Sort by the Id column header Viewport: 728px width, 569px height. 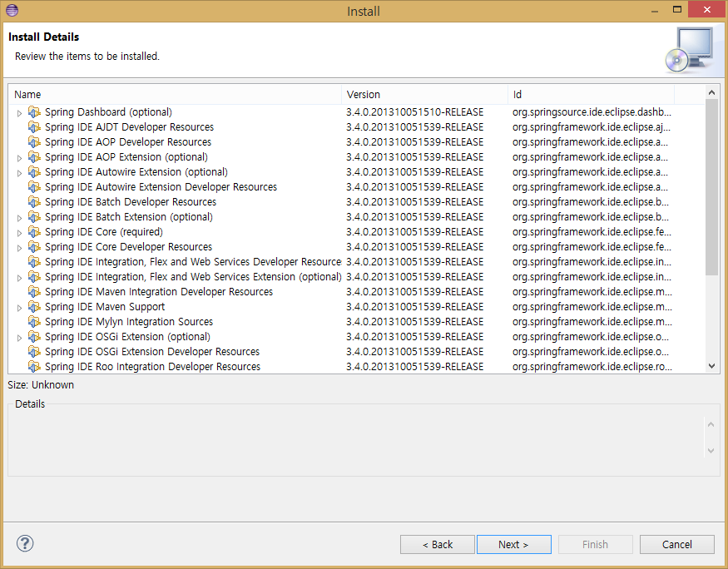point(591,94)
